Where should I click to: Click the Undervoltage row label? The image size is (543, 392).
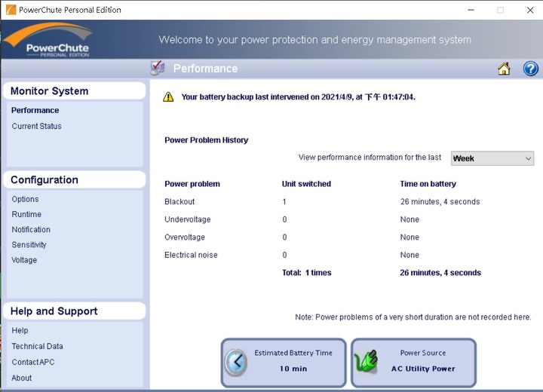click(x=187, y=219)
